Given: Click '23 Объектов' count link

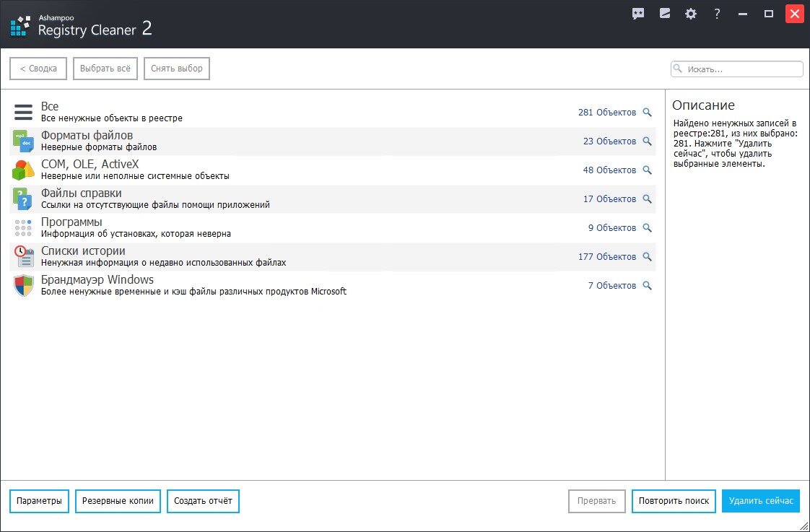Looking at the screenshot, I should [609, 141].
